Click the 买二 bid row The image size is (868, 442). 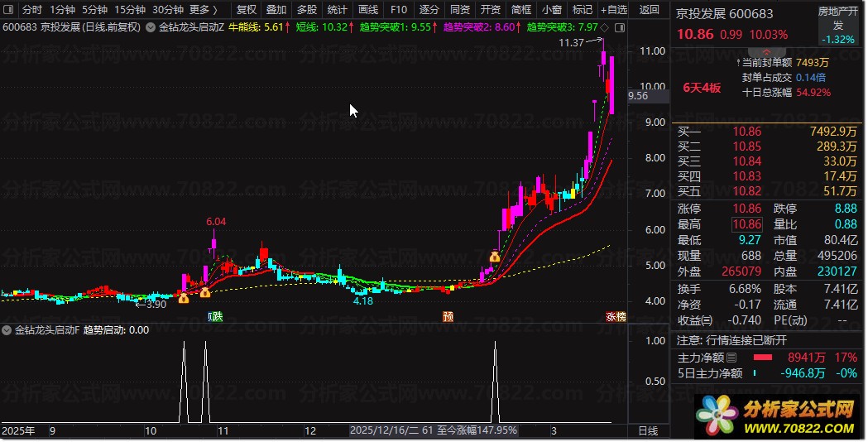767,147
